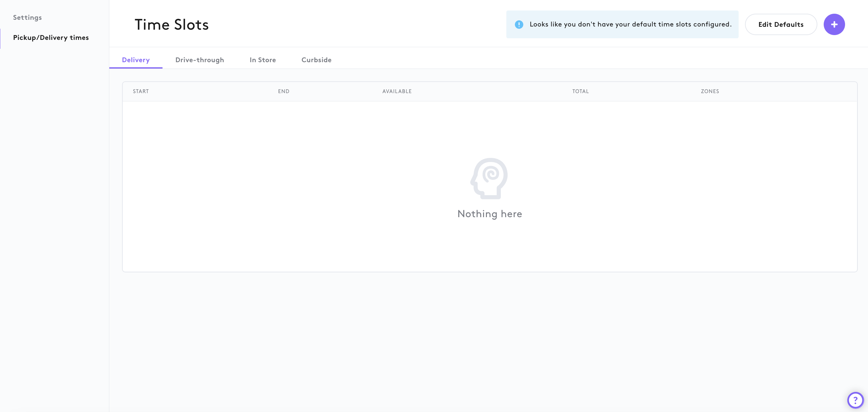Image resolution: width=868 pixels, height=412 pixels.
Task: Switch to the Drive-through tab
Action: point(199,60)
